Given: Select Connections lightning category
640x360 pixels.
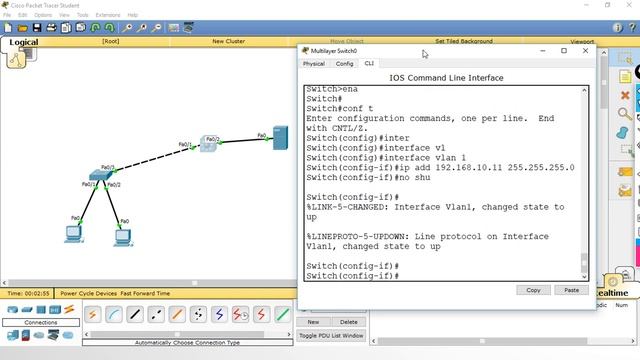Looking at the screenshot, I should 69,309.
